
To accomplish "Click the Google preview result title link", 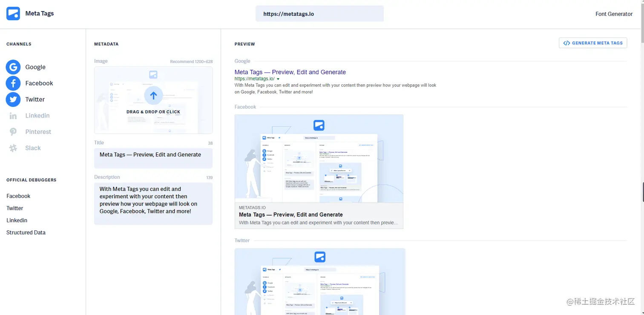I will pyautogui.click(x=290, y=72).
